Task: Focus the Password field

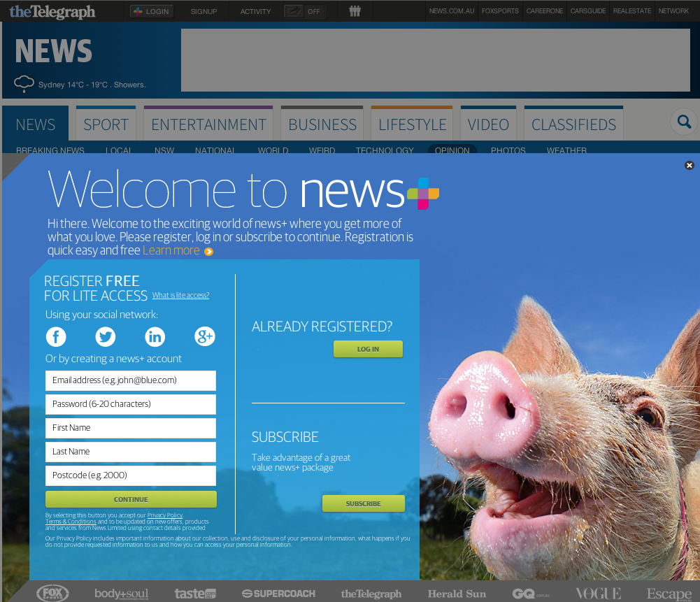Action: point(130,404)
